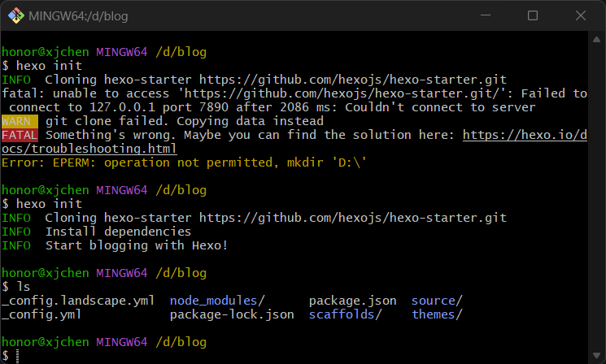Click the red FATAL label
The height and width of the screenshot is (364, 606).
20,135
